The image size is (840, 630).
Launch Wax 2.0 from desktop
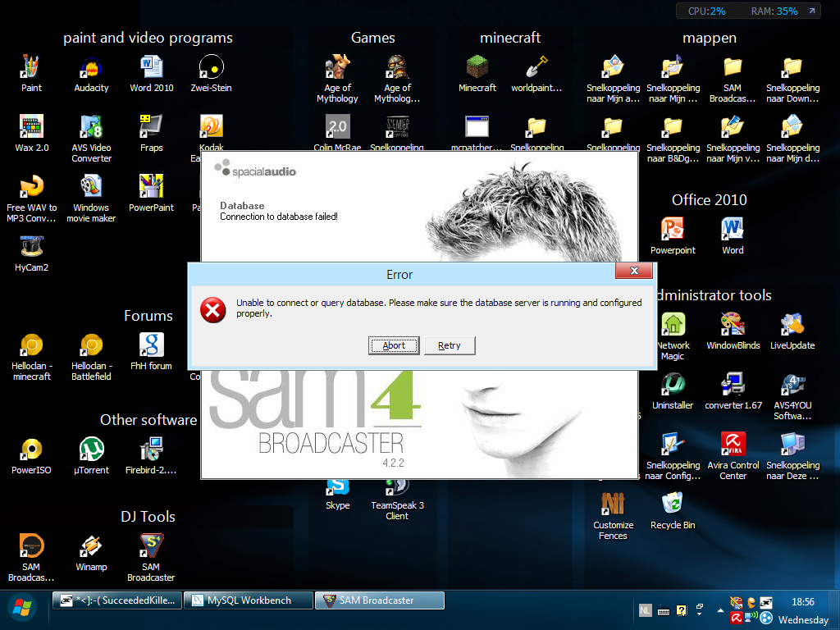click(32, 134)
